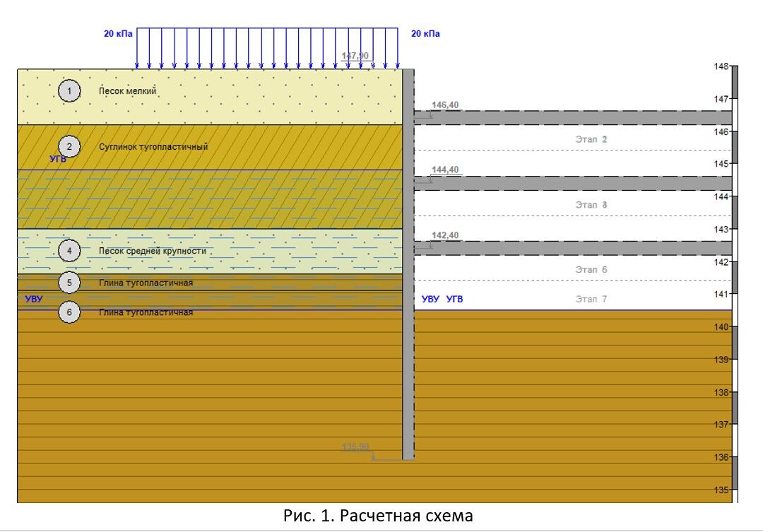Click the 'Этап 6' stage label

point(591,270)
